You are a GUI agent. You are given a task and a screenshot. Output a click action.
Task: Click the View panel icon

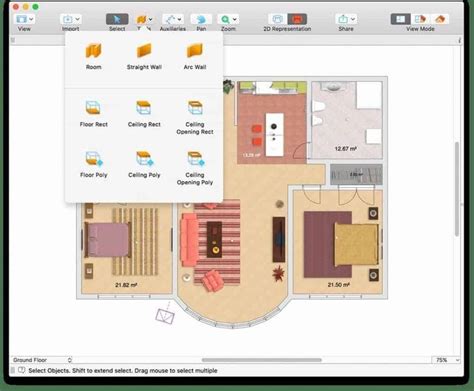pos(22,19)
